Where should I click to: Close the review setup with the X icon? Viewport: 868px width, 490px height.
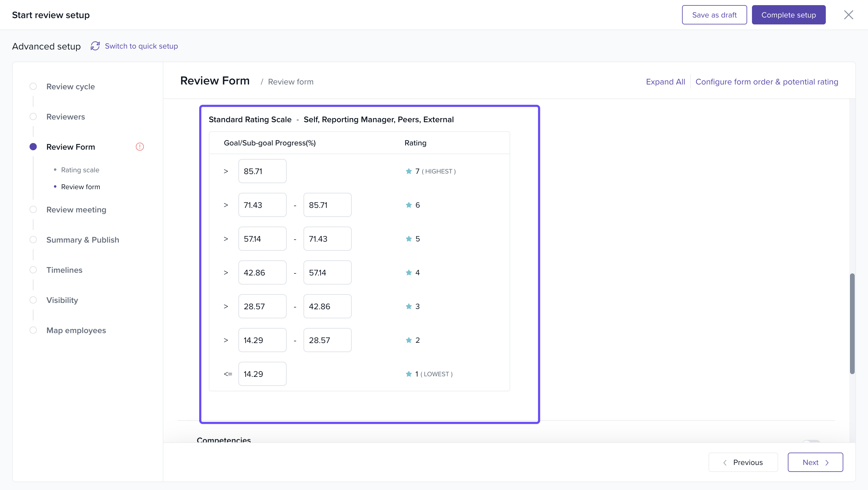[848, 15]
